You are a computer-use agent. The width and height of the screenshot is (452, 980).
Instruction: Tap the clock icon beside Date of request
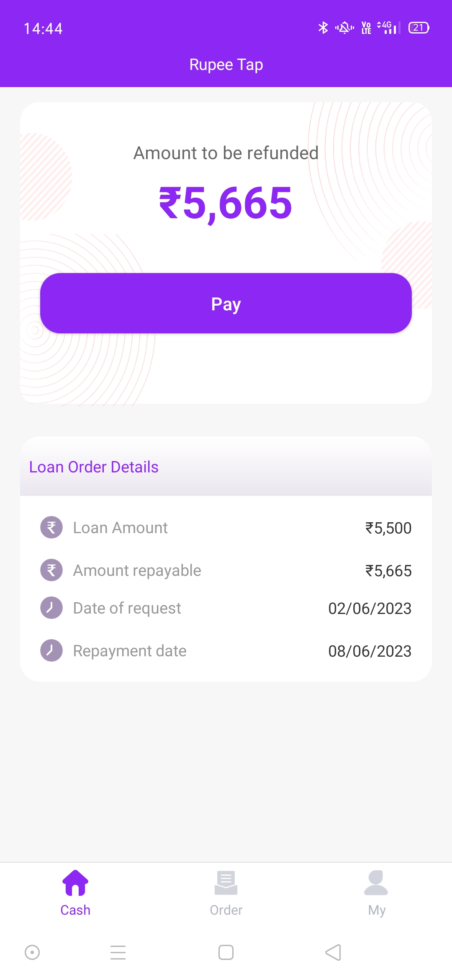point(51,608)
